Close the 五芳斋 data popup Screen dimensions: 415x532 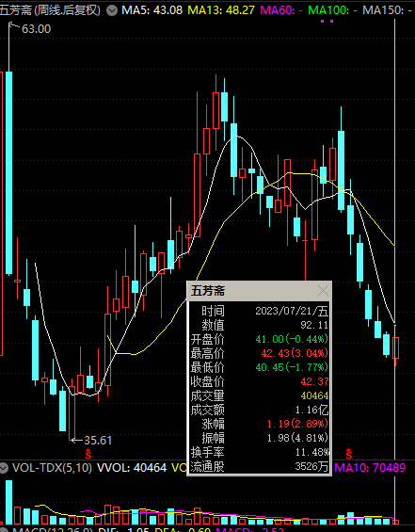click(x=323, y=291)
